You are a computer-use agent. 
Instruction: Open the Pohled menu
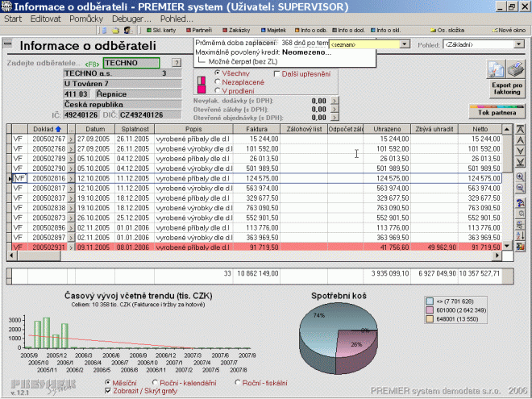tap(177, 19)
